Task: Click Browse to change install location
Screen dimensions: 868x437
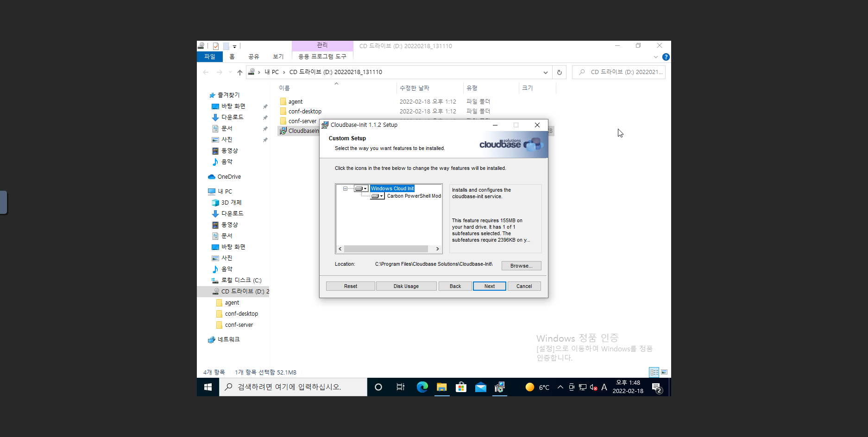Action: [521, 266]
